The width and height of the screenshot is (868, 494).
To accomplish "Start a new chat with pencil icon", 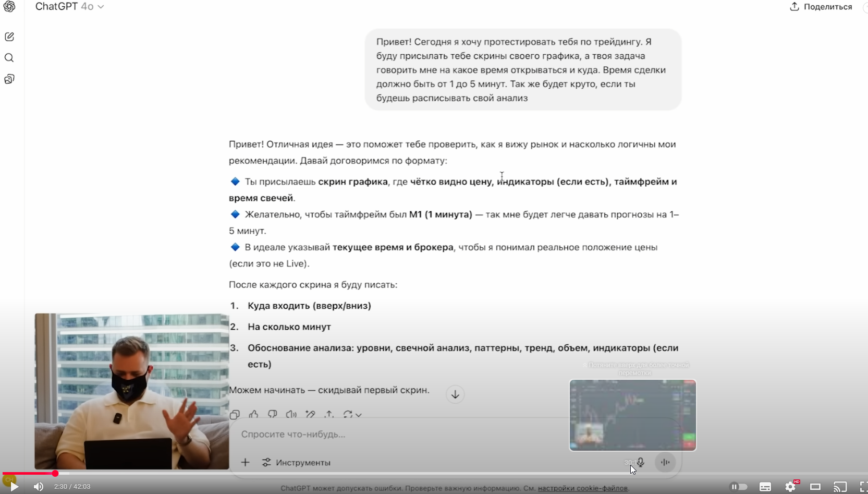I will pos(9,37).
